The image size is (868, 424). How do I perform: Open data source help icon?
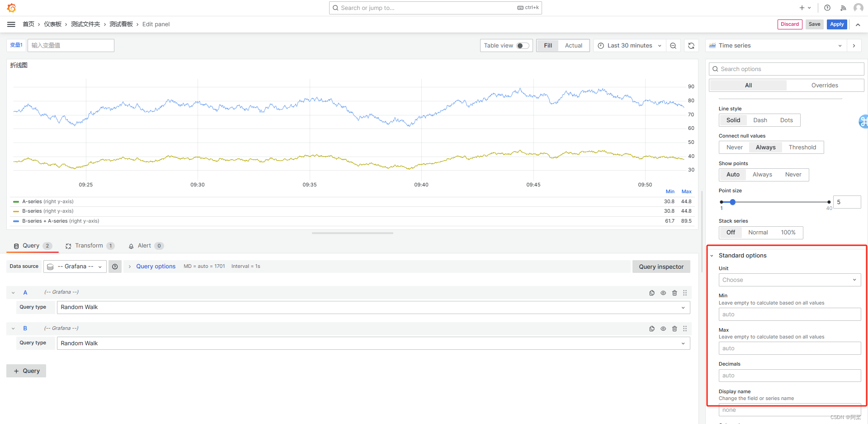tap(115, 267)
